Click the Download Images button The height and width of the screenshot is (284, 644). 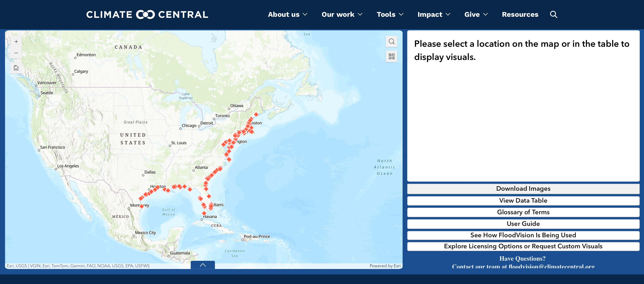523,189
